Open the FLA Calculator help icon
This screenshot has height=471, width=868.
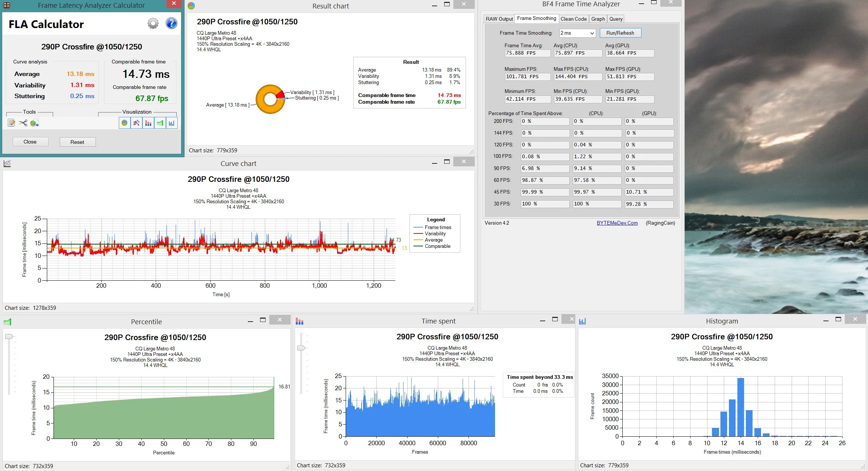[171, 24]
